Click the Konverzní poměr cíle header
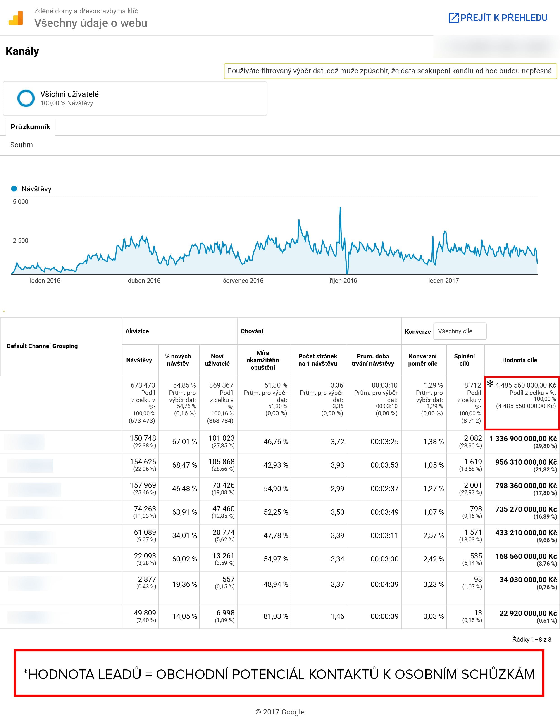Image resolution: width=560 pixels, height=728 pixels. [422, 360]
